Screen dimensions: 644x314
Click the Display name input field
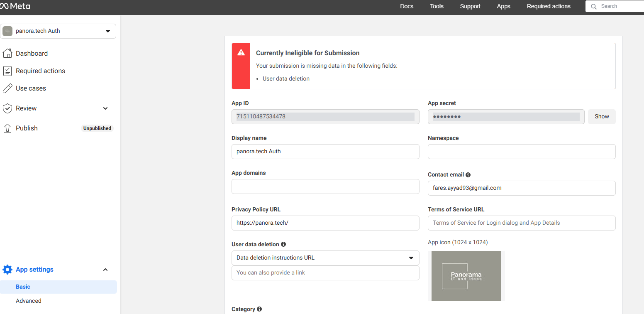[x=325, y=152]
